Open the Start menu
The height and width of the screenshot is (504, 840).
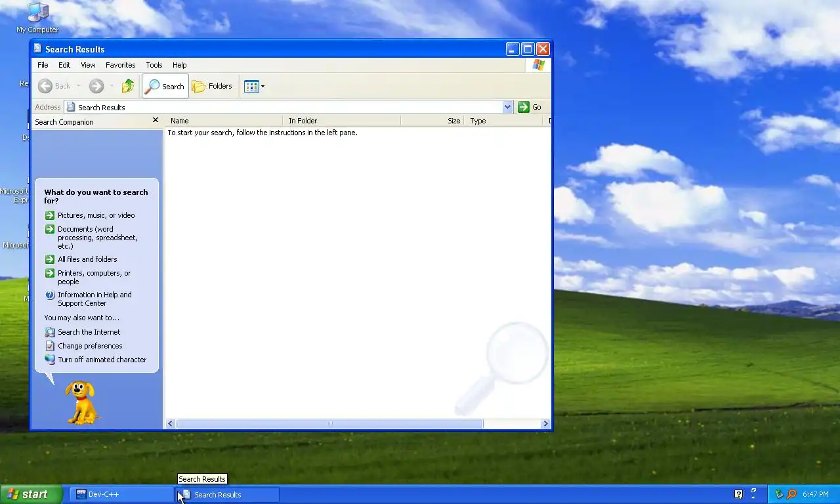point(31,494)
